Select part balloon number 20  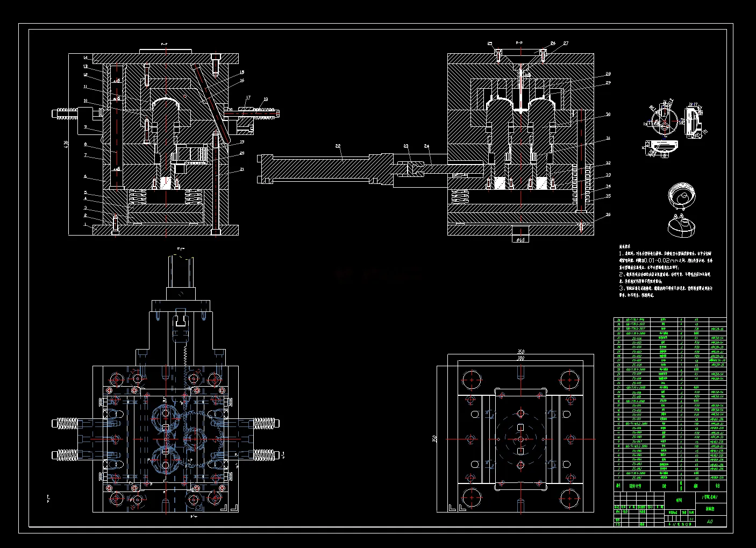tap(242, 153)
